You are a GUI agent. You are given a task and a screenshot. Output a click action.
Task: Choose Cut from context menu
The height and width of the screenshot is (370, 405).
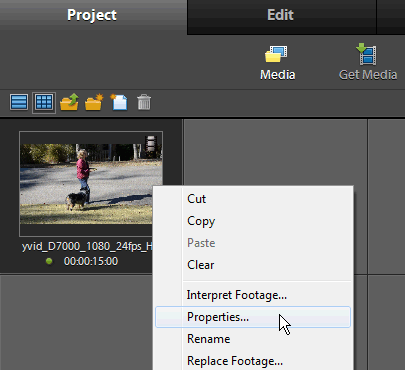[253, 199]
